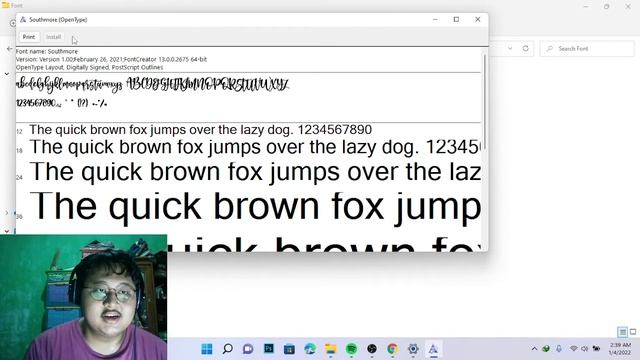Go back in File Explorer
The height and width of the screenshot is (360, 640).
tap(9, 49)
